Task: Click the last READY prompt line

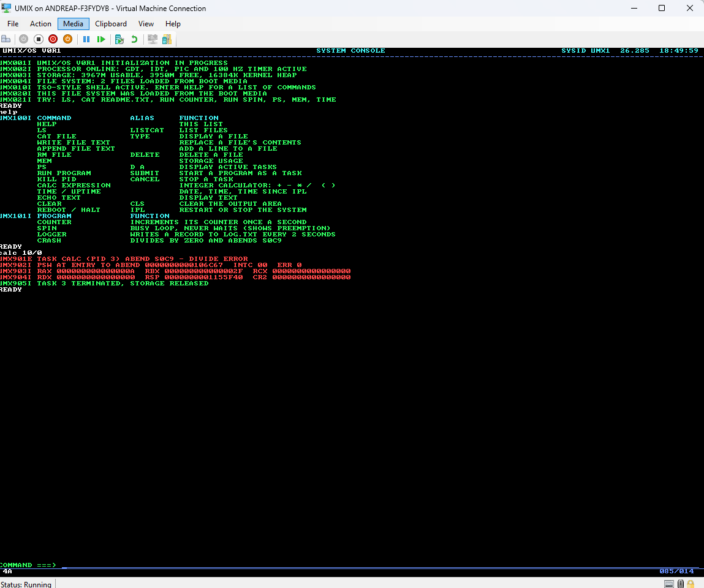Action: (x=11, y=290)
